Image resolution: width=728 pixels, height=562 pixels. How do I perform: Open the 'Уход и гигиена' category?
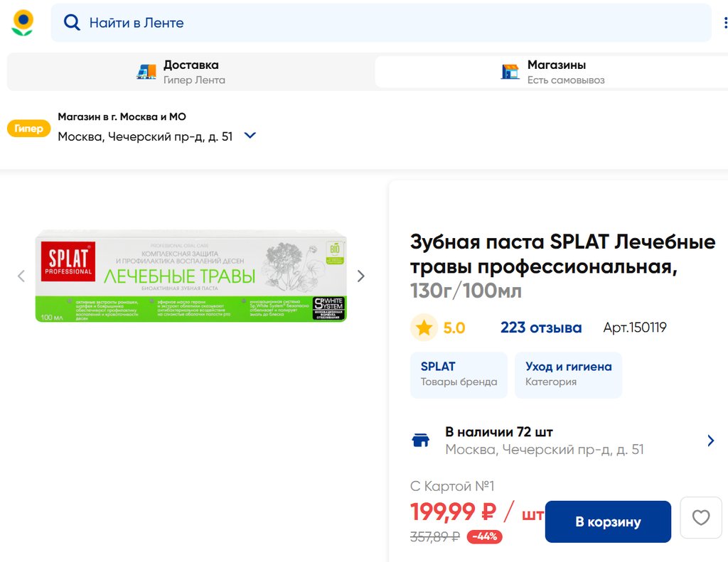pyautogui.click(x=568, y=374)
